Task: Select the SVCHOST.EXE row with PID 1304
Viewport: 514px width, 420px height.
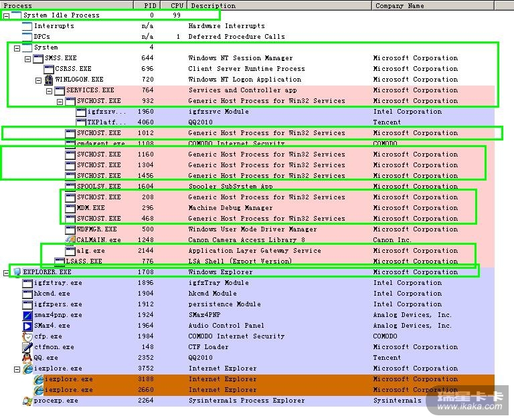Action: point(280,165)
